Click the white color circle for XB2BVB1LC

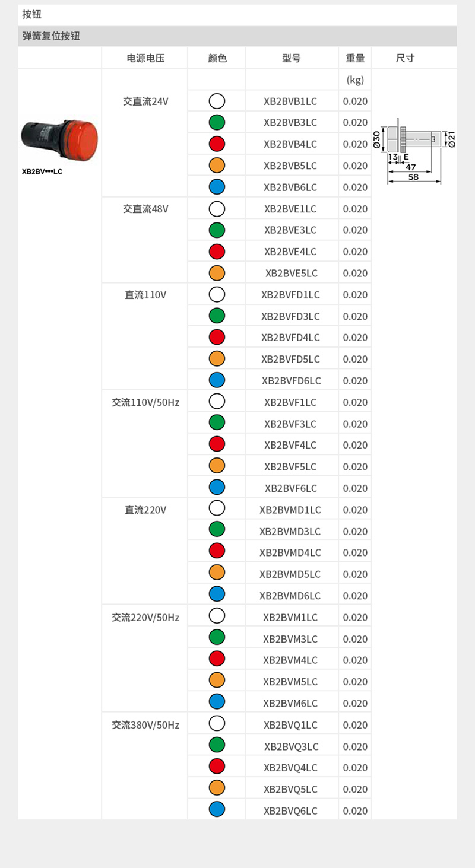click(217, 101)
